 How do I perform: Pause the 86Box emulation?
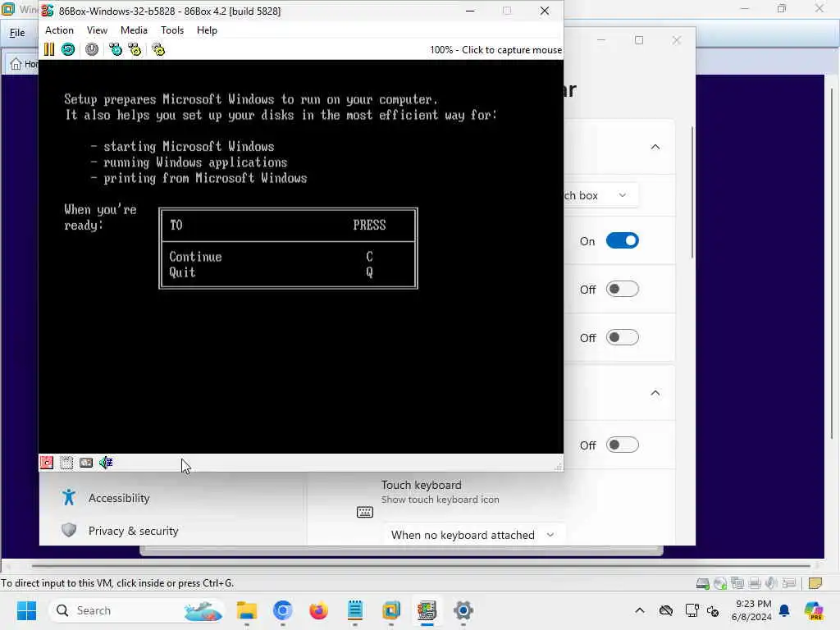coord(48,50)
